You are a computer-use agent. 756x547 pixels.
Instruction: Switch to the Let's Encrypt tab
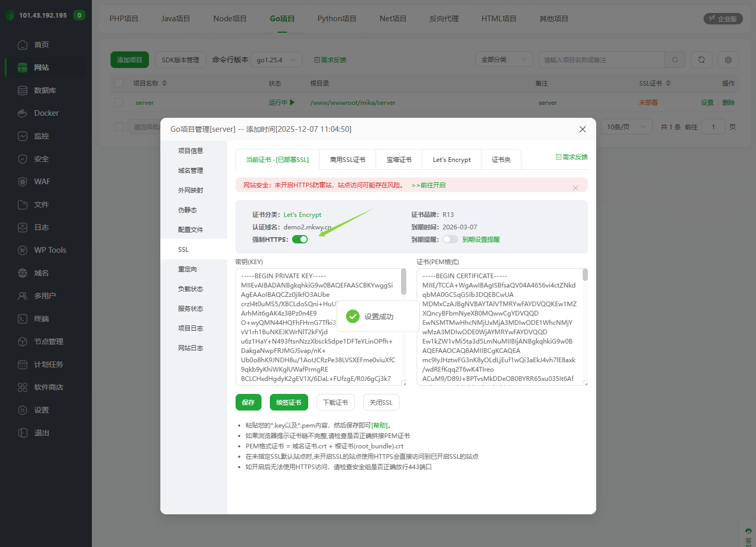[451, 160]
